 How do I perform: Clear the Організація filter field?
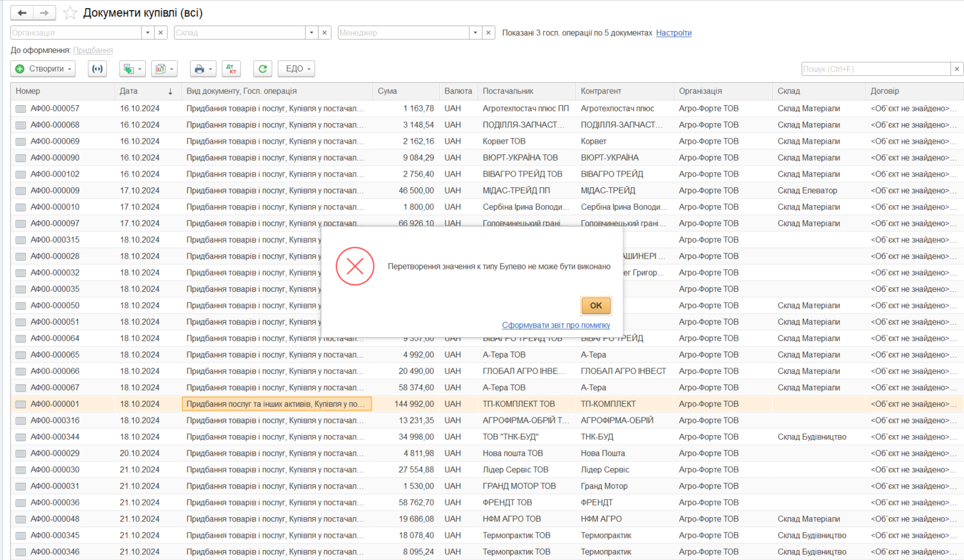[161, 33]
